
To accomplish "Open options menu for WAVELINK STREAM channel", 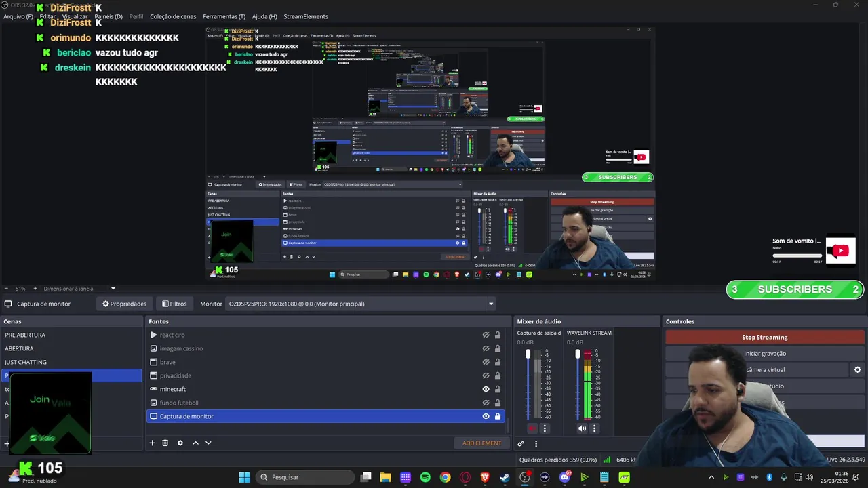I will coord(595,428).
